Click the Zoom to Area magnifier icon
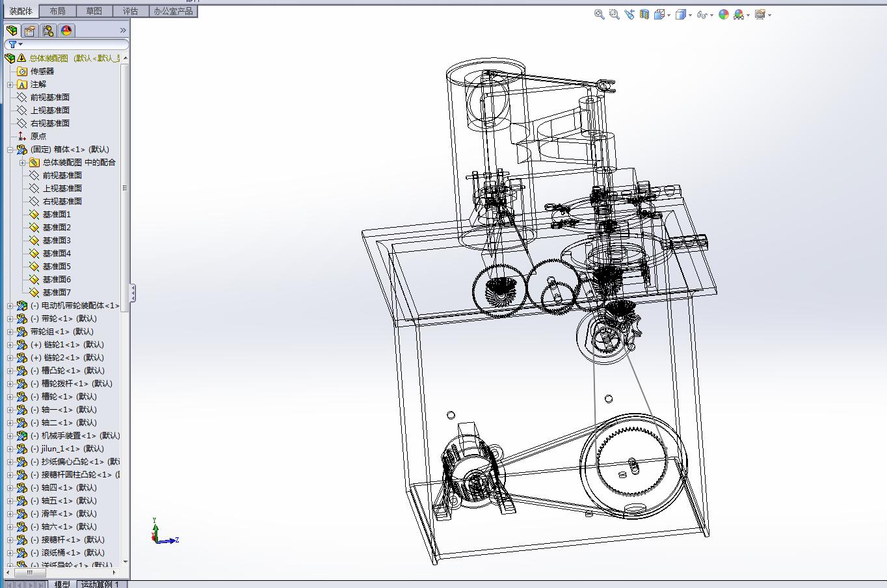Image resolution: width=887 pixels, height=588 pixels. pos(614,14)
